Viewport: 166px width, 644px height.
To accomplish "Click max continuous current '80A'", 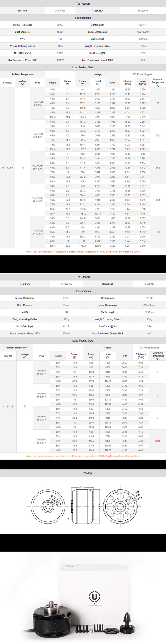I will 149,333.
